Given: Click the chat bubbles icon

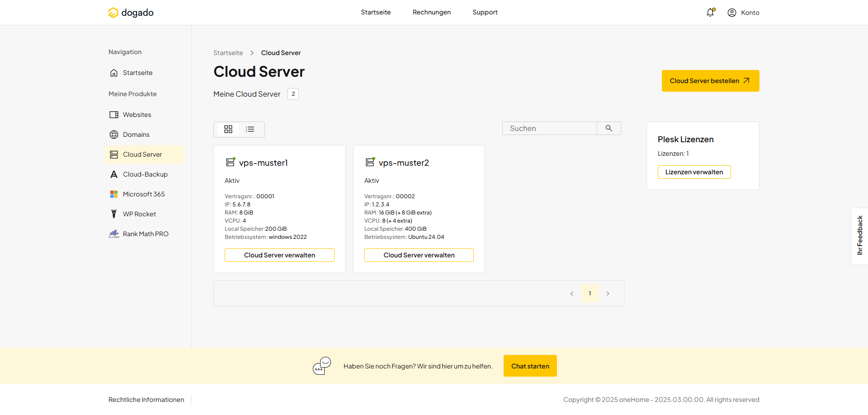Looking at the screenshot, I should [x=322, y=366].
